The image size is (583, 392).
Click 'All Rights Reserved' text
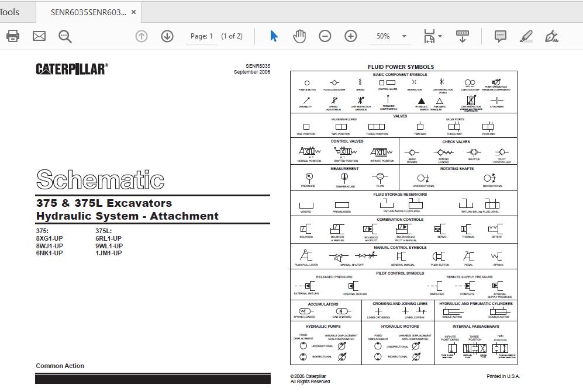click(310, 381)
